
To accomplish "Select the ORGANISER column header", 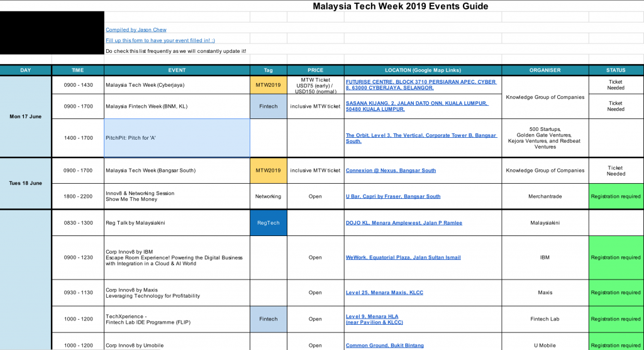I will tap(545, 71).
